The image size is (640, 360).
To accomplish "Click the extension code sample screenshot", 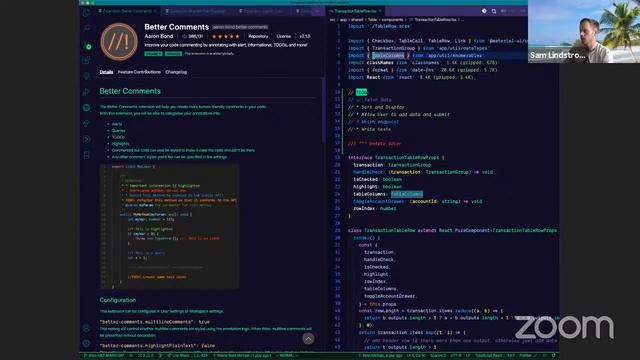I will (169, 227).
